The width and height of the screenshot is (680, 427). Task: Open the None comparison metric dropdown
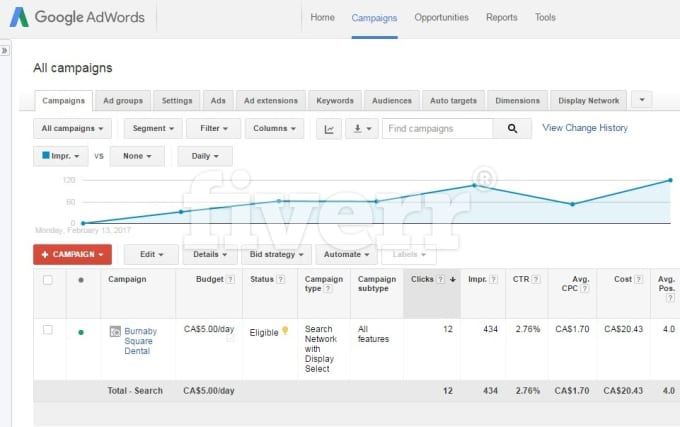point(137,156)
